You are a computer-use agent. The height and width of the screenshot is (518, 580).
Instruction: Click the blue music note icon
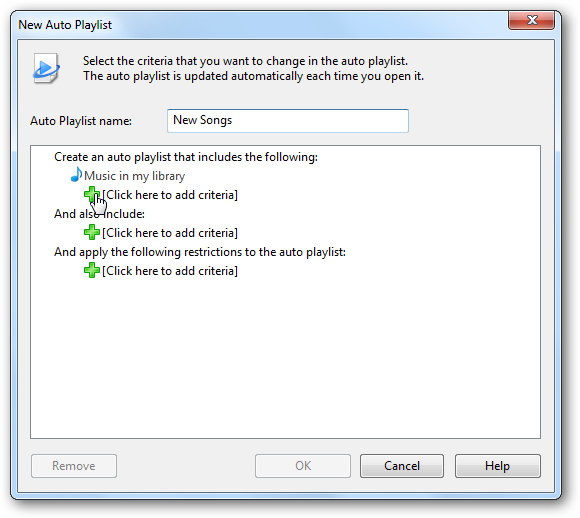click(x=76, y=174)
